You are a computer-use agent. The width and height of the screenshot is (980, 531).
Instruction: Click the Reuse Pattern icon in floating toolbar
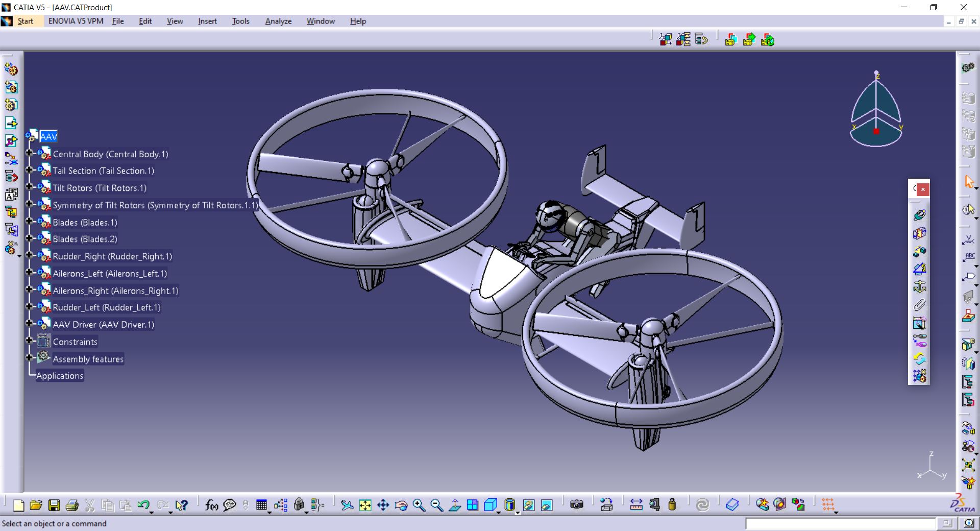click(x=919, y=376)
